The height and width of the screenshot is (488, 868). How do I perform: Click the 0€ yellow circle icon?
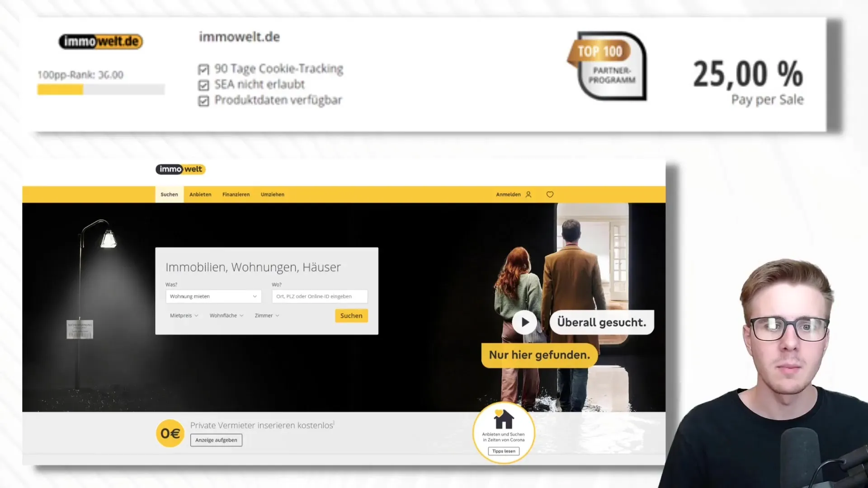click(x=170, y=433)
